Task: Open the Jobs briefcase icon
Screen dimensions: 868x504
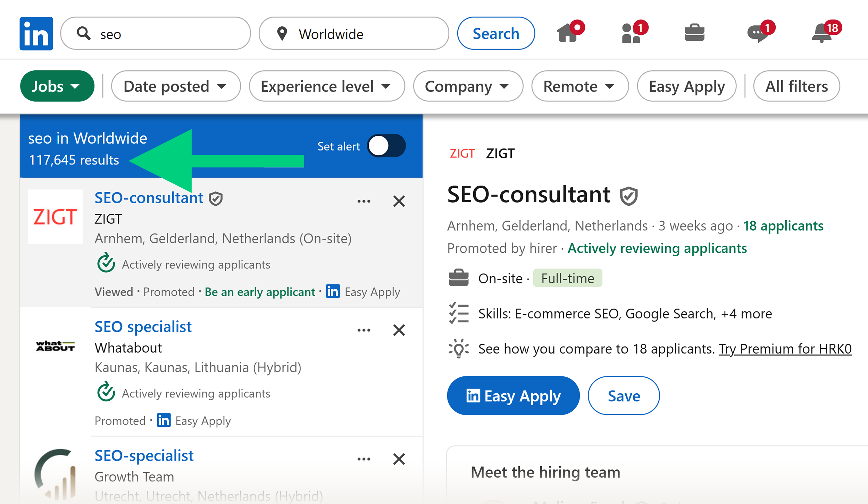Action: click(694, 33)
